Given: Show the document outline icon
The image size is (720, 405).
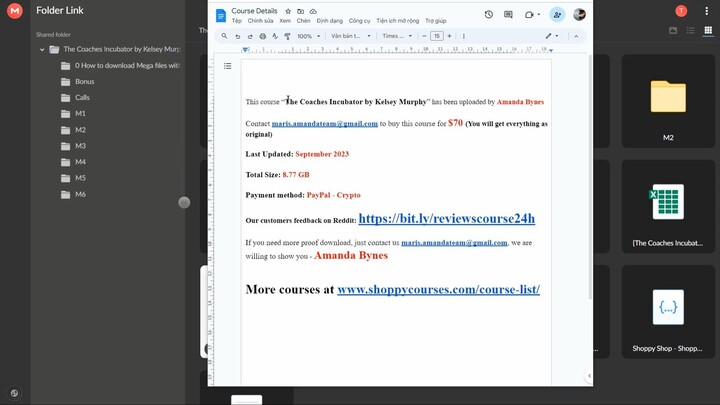Looking at the screenshot, I should point(227,66).
